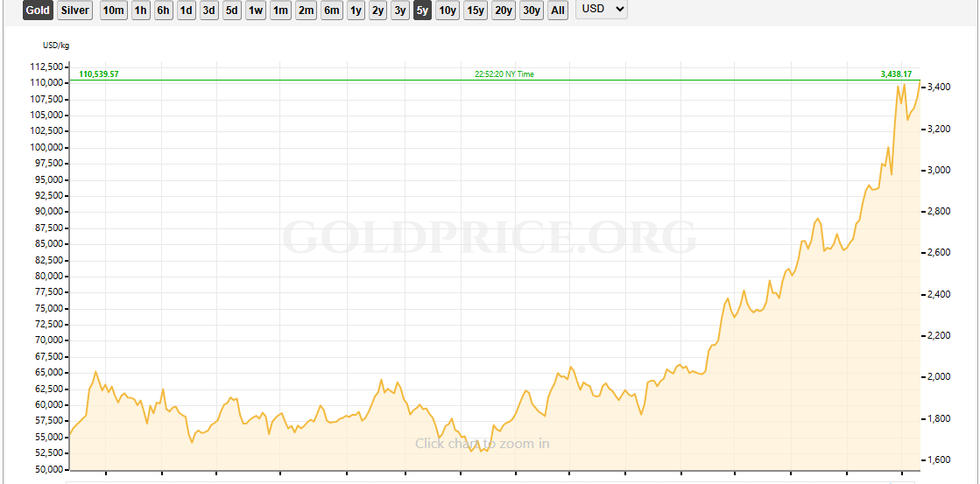980x484 pixels.
Task: Select active 5y range button
Action: [422, 11]
